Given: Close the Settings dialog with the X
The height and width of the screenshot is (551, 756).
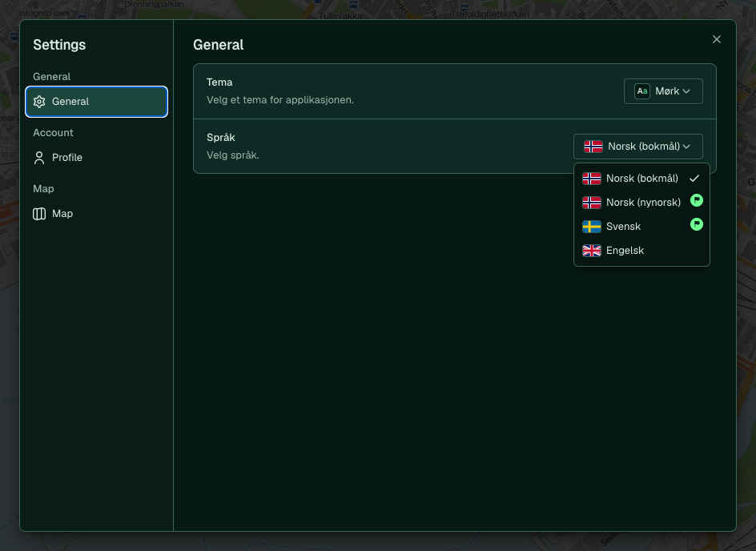Looking at the screenshot, I should 717,39.
